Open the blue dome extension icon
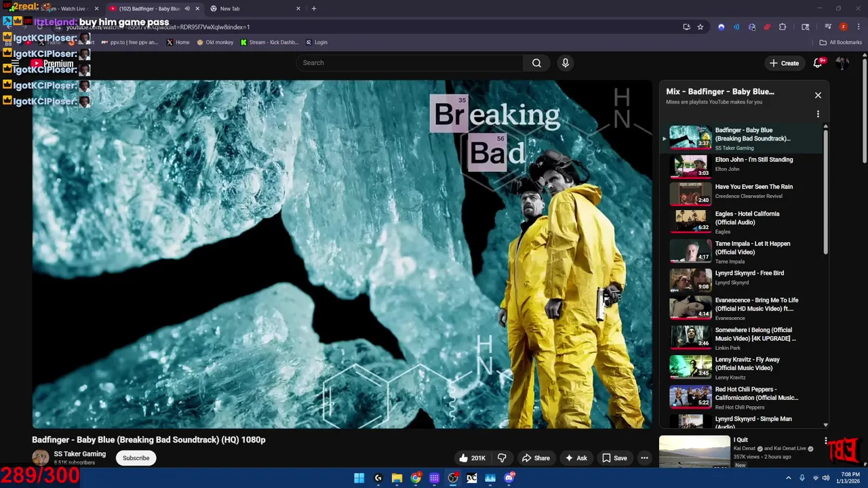The image size is (868, 488). point(721,27)
